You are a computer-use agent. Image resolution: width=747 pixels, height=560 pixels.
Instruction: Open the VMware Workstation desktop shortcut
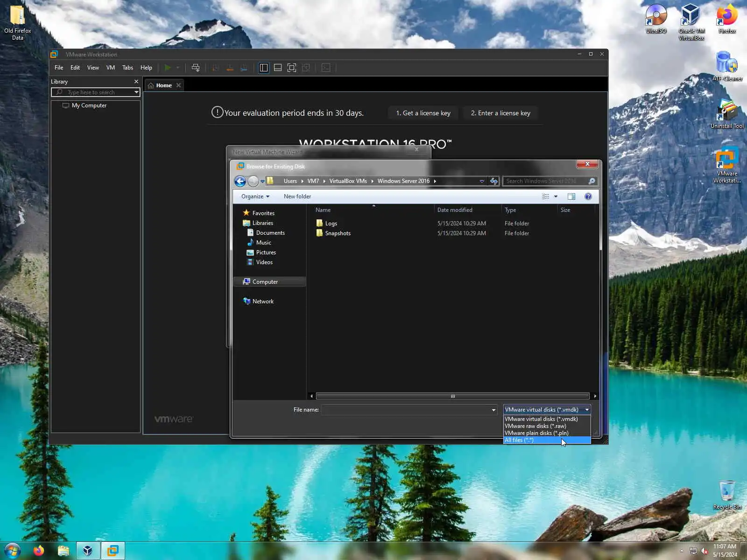coord(727,165)
